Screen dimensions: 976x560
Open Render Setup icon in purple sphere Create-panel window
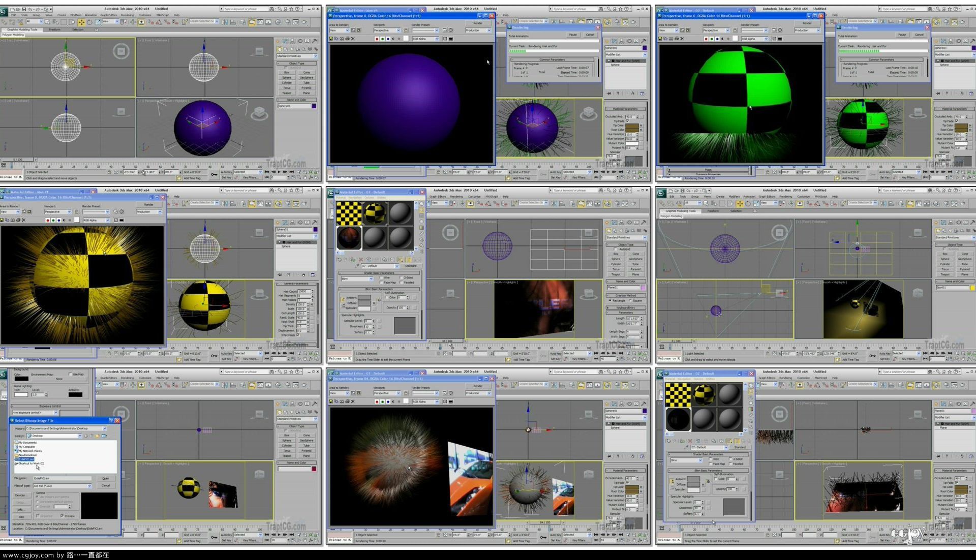(x=288, y=22)
